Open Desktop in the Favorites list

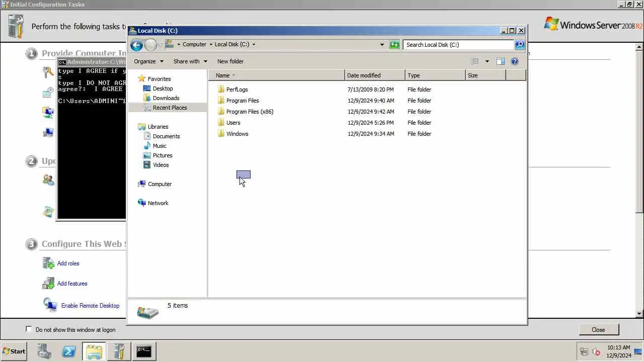point(163,88)
